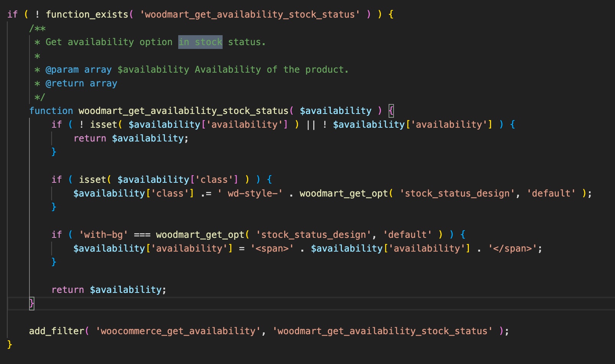Click the ' wd-style-' string literal
Screen dimensions: 615x364
pyautogui.click(x=250, y=193)
